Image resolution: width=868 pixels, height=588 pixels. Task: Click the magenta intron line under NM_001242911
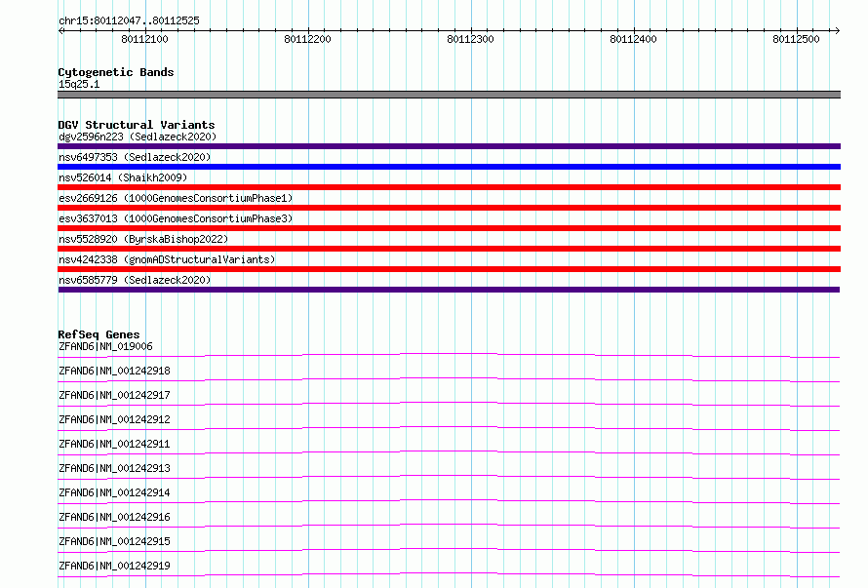click(x=449, y=451)
